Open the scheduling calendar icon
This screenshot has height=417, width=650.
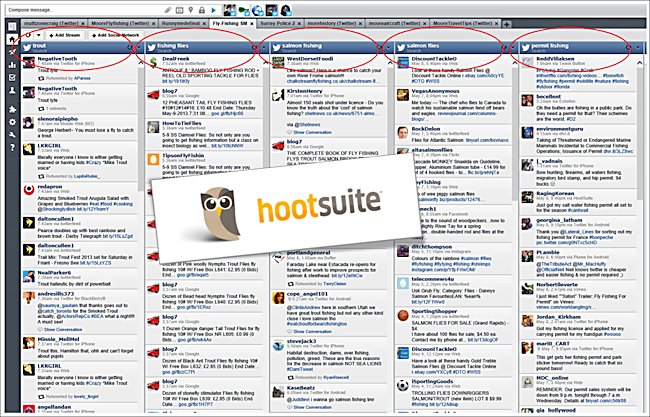[x=179, y=10]
